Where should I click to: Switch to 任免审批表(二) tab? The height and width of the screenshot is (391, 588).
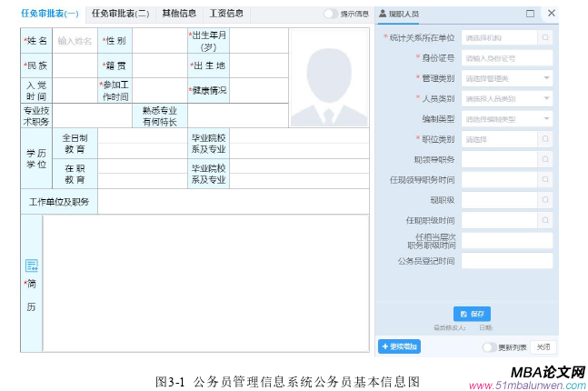tap(120, 14)
